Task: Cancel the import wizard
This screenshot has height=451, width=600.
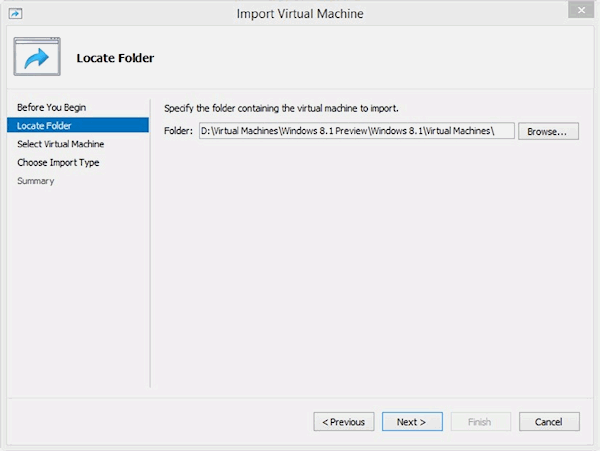Action: click(549, 422)
